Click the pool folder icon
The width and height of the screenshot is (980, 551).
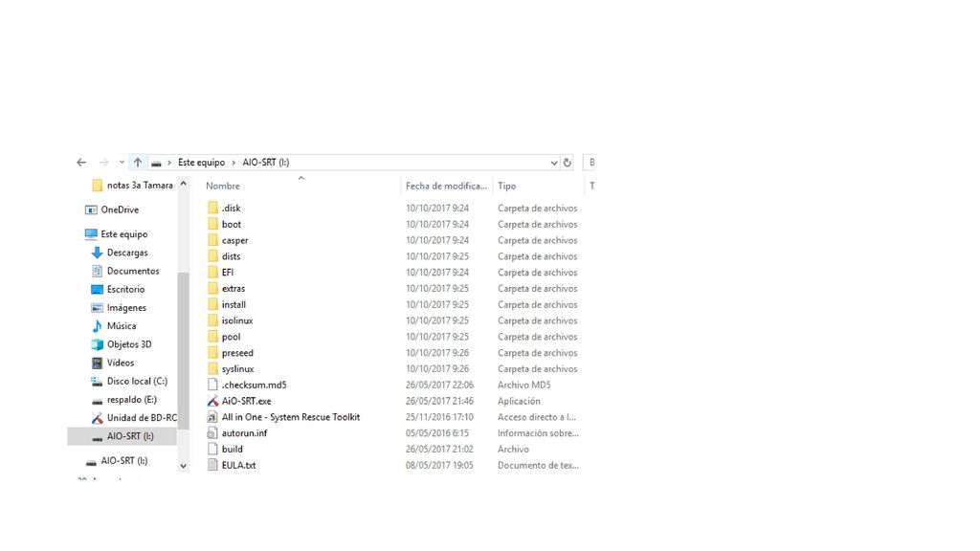[x=213, y=337]
